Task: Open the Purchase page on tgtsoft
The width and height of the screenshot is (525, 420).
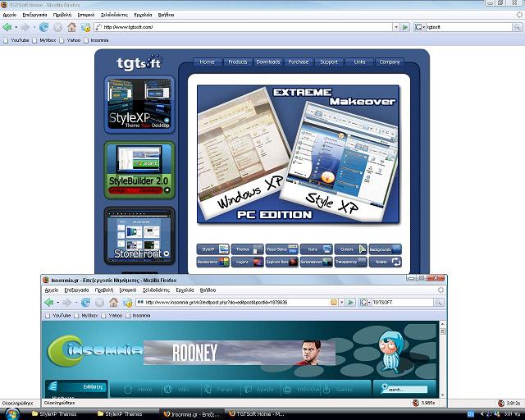Action: pos(299,62)
